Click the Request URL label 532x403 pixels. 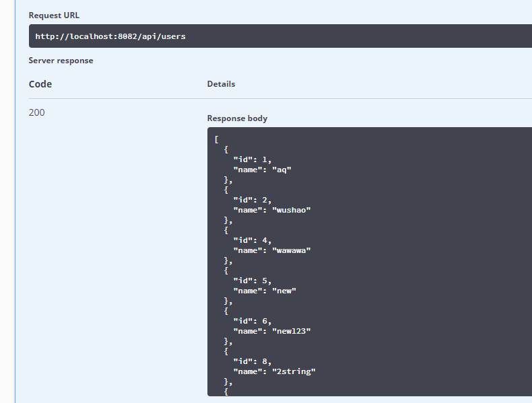tap(54, 15)
